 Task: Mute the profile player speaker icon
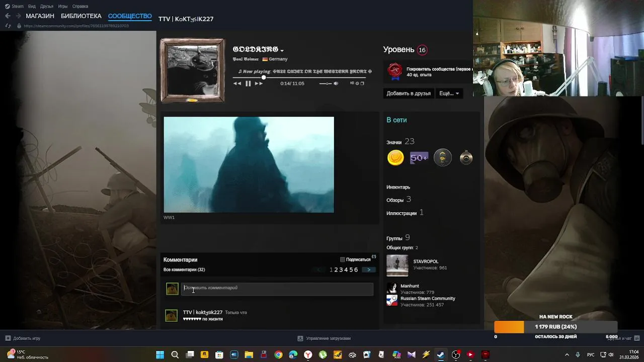click(x=336, y=83)
